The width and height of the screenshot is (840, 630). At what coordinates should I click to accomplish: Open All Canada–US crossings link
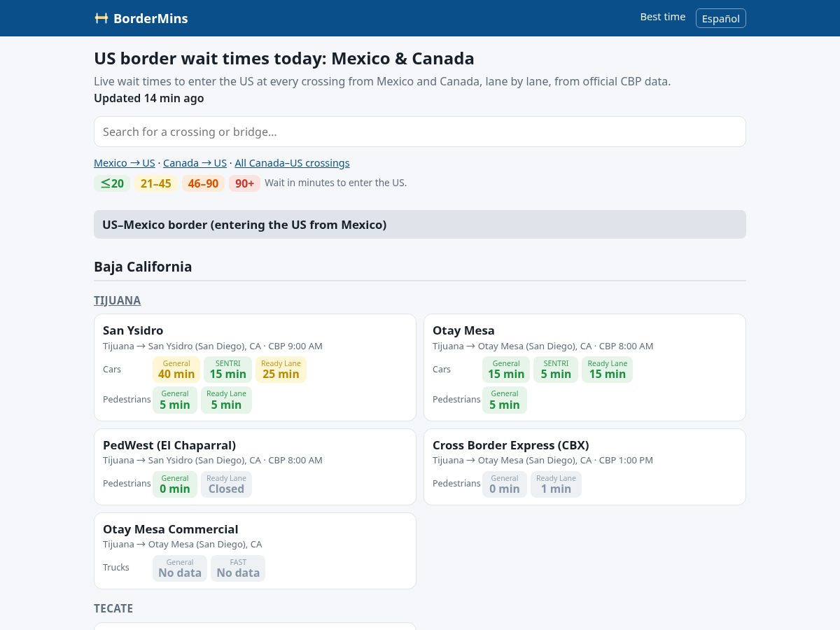(292, 163)
